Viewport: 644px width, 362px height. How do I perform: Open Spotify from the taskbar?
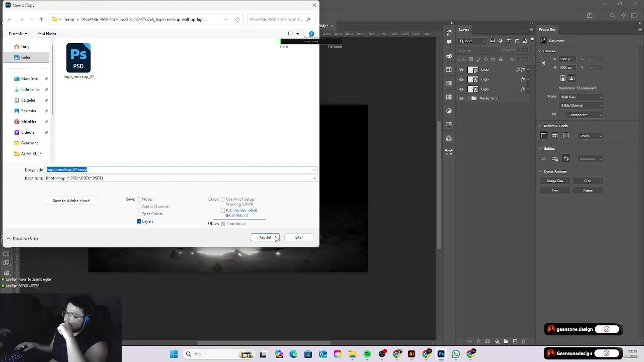[367, 354]
